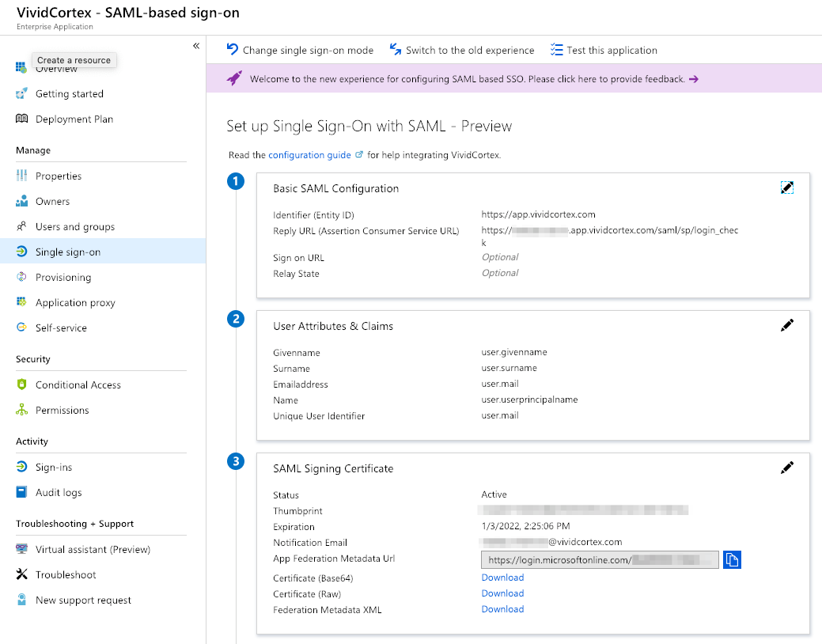Go to Properties in Manage section
The height and width of the screenshot is (644, 822).
pyautogui.click(x=59, y=176)
